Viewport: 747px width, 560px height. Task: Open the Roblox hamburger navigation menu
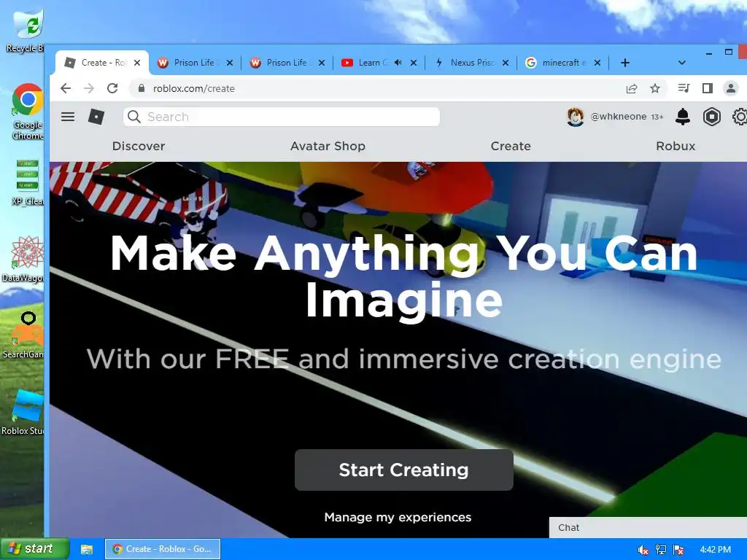click(x=68, y=117)
